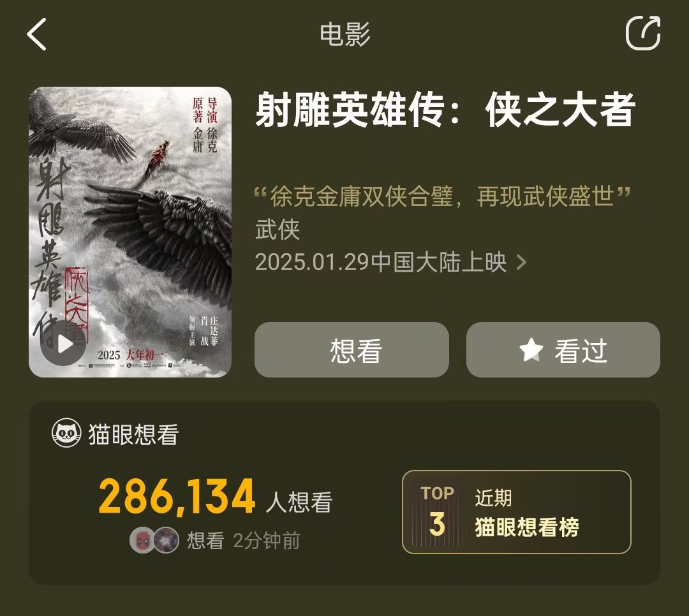Click the Maoyan cat logo icon
This screenshot has height=616, width=689.
[66, 433]
